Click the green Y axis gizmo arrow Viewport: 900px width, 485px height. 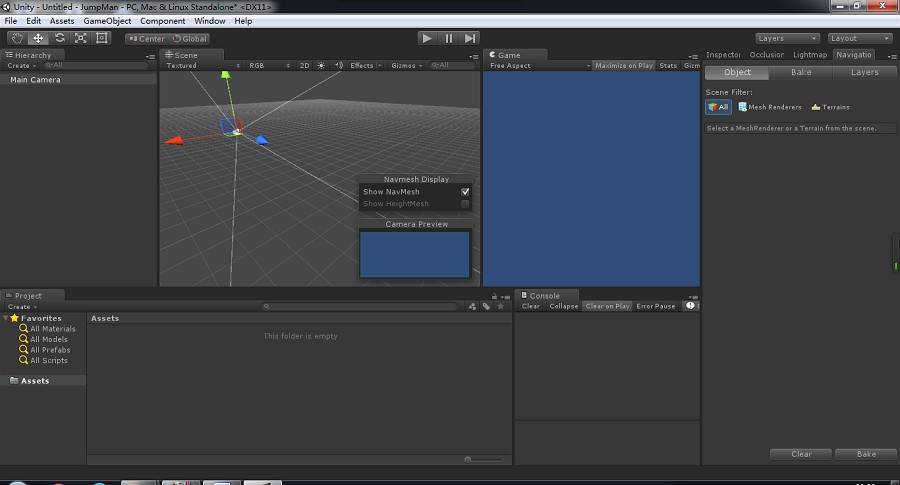point(226,75)
